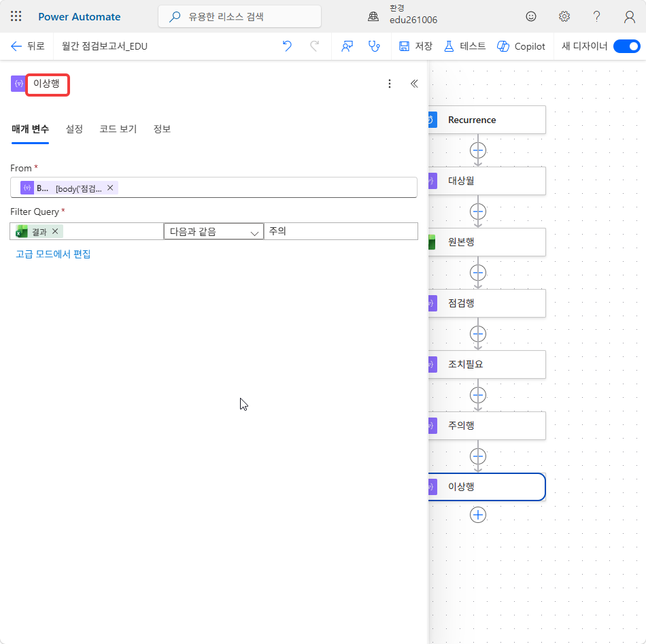Viewport: 646px width, 644px height.
Task: Select the 주의행 action node
Action: click(x=487, y=426)
